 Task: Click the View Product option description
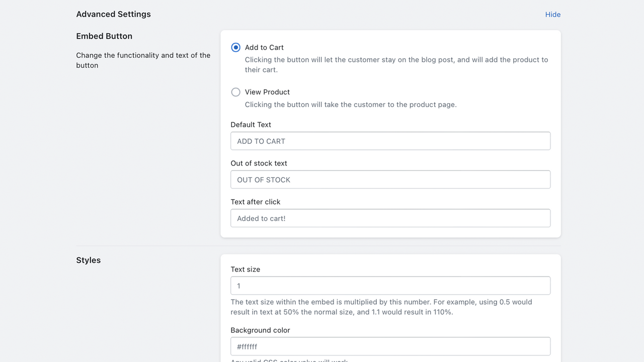tap(351, 105)
